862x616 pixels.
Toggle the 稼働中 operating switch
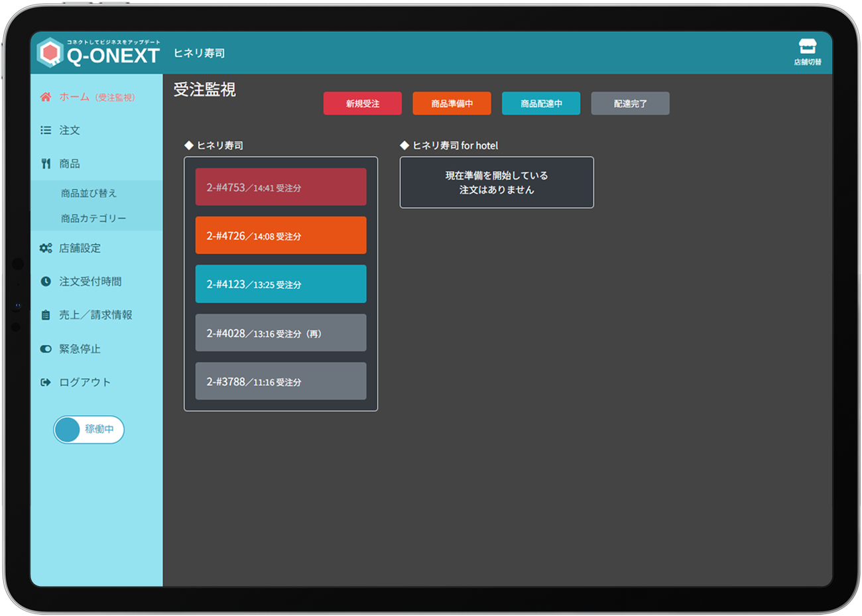pyautogui.click(x=89, y=430)
